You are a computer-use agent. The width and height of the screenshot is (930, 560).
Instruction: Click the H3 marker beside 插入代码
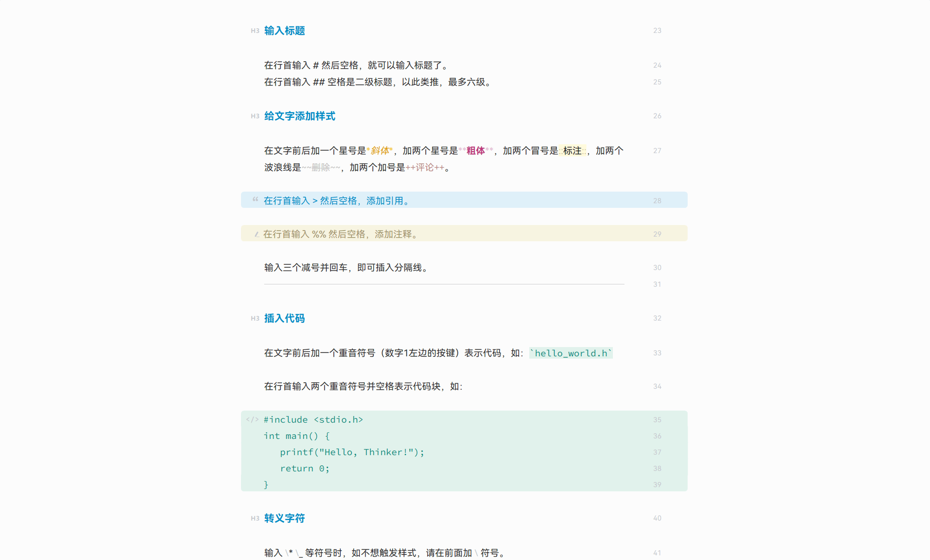coord(255,318)
